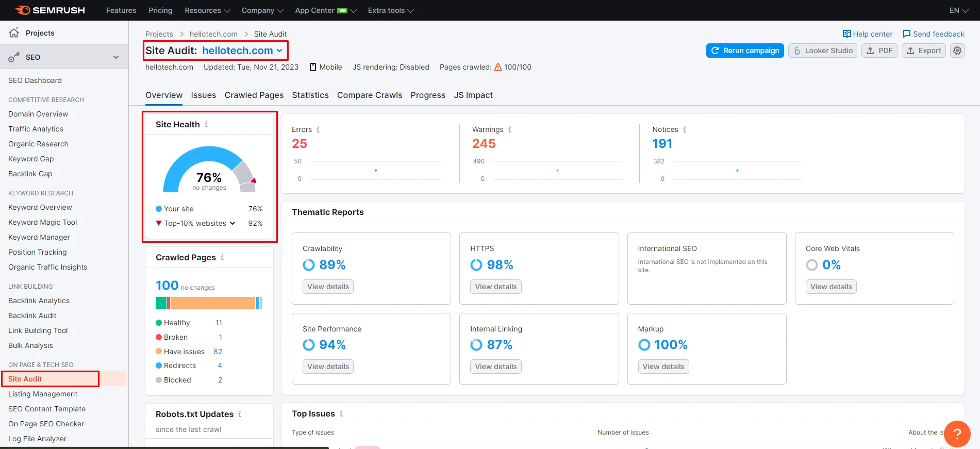Screen dimensions: 980x449
Task: Open the orange help question mark bubble
Action: click(x=957, y=434)
